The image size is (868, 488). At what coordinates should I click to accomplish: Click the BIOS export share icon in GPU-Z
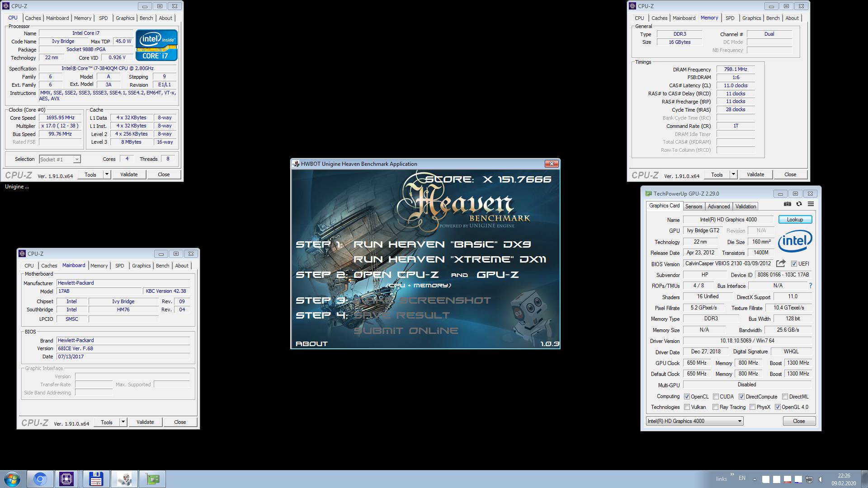click(781, 263)
